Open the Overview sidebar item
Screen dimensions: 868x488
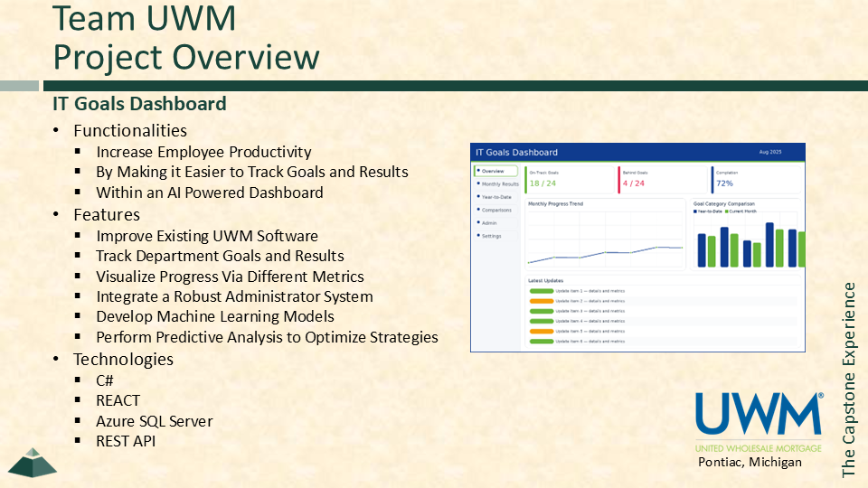(x=495, y=171)
